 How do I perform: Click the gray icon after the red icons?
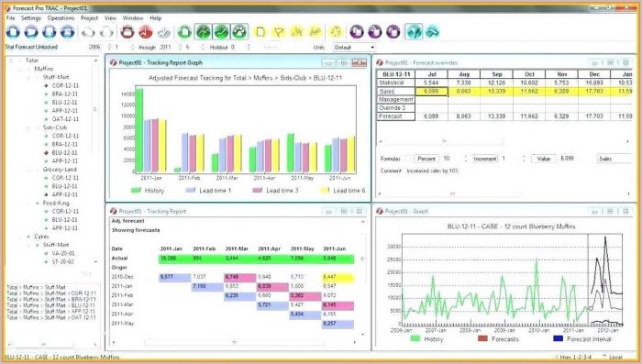coord(164,32)
